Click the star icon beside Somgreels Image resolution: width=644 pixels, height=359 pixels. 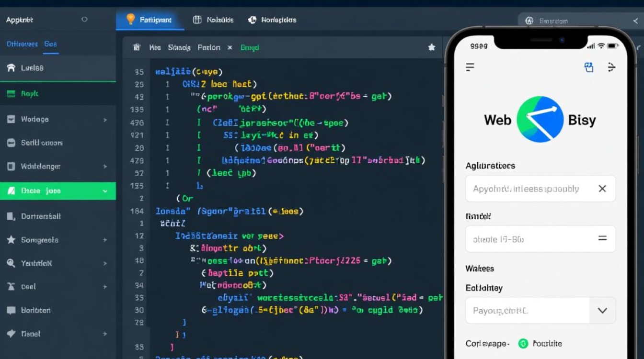[x=11, y=240]
